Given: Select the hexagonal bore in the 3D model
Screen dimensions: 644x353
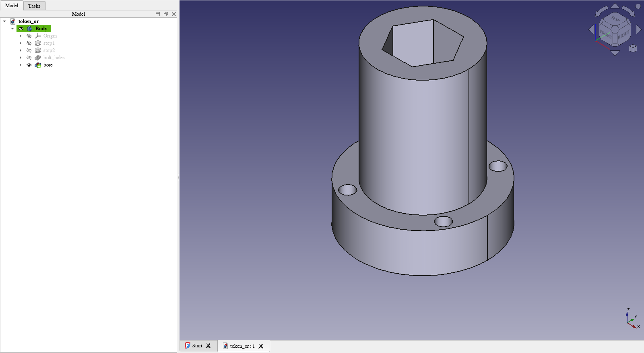Looking at the screenshot, I should point(423,43).
